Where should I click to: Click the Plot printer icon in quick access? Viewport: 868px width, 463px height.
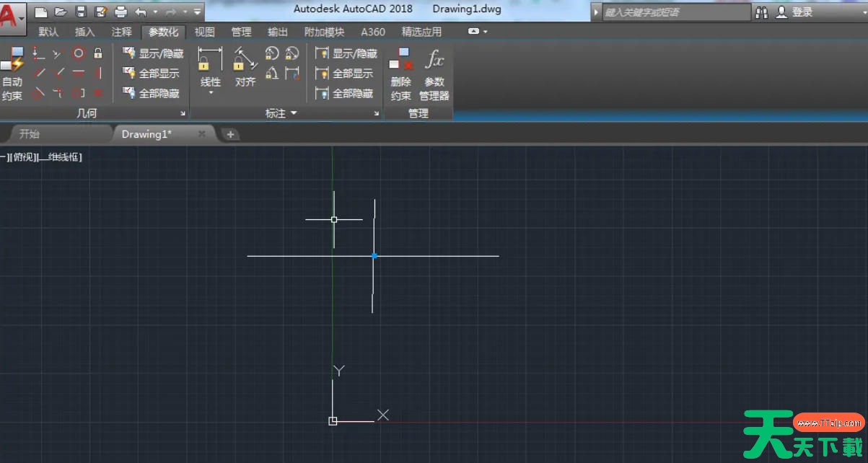(x=120, y=12)
